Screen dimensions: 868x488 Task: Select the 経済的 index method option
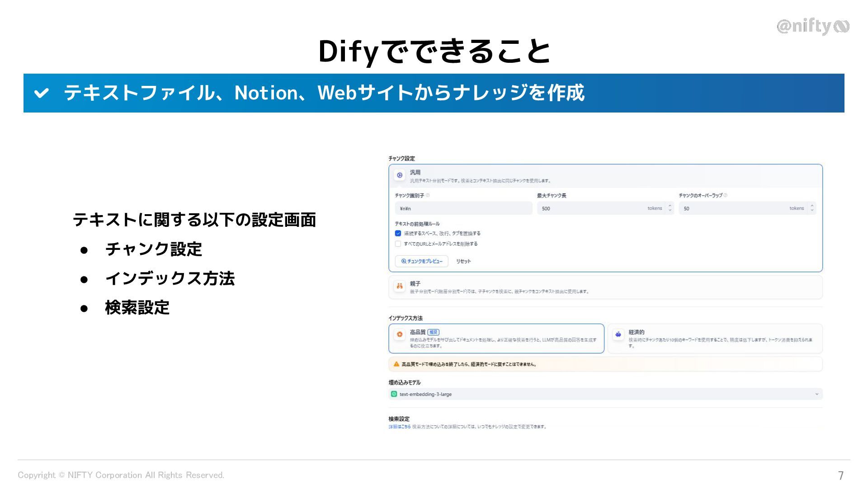click(x=714, y=338)
